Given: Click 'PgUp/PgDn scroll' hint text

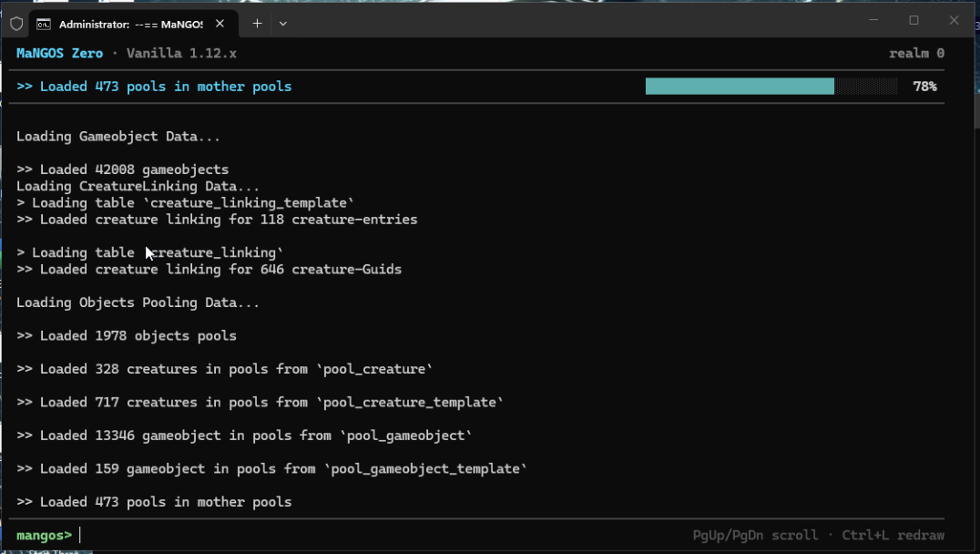Looking at the screenshot, I should coord(755,535).
